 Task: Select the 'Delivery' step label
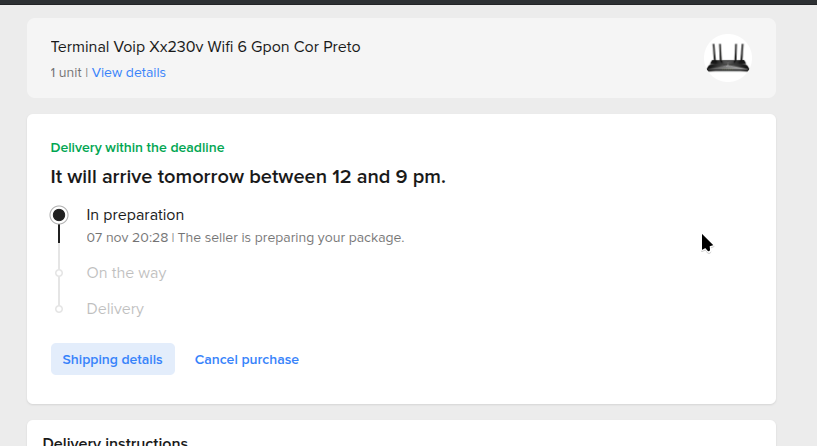click(115, 309)
